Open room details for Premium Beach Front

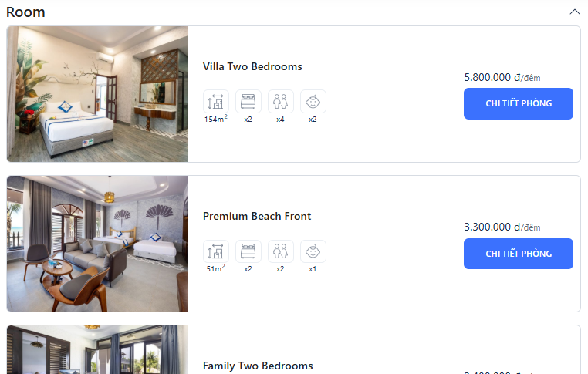pos(518,254)
